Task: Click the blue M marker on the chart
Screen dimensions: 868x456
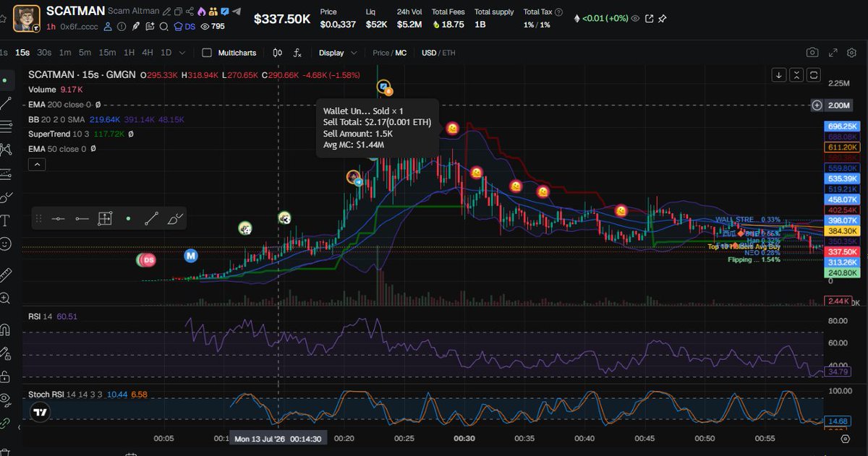Action: (x=191, y=255)
